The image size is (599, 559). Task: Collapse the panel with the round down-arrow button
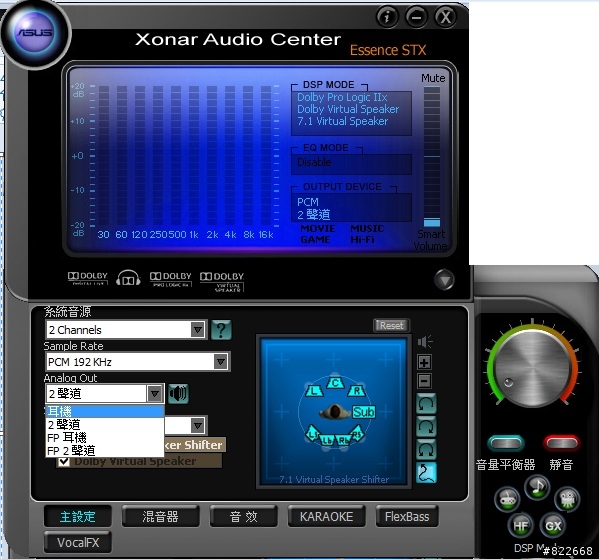pyautogui.click(x=444, y=280)
